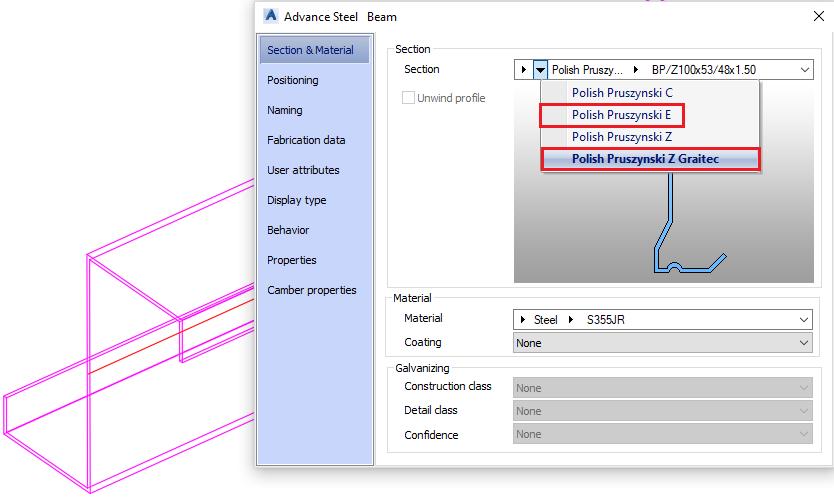Open the Material dropdown chevron

coord(804,320)
